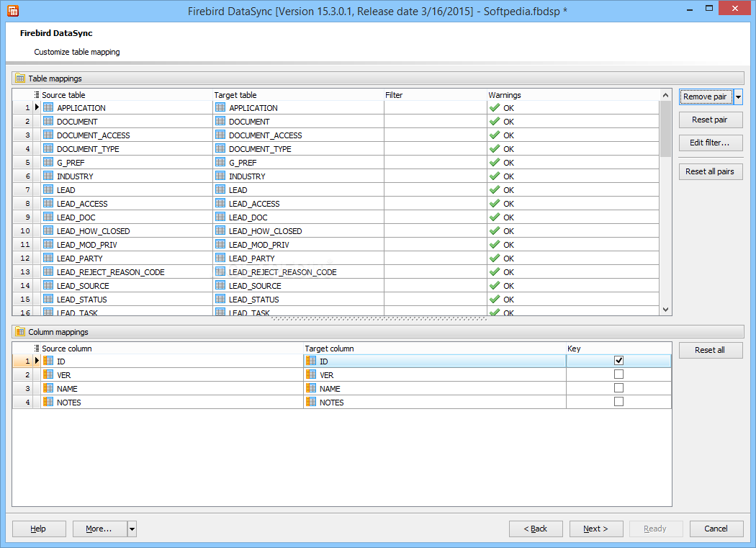This screenshot has height=548, width=756.
Task: Click the Source table column selector icon
Action: click(x=37, y=94)
